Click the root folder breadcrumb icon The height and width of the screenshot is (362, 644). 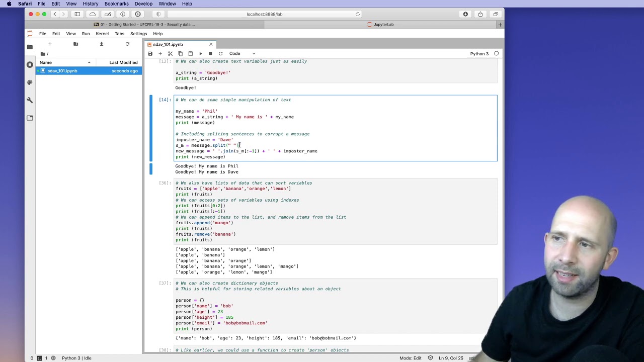tap(43, 54)
